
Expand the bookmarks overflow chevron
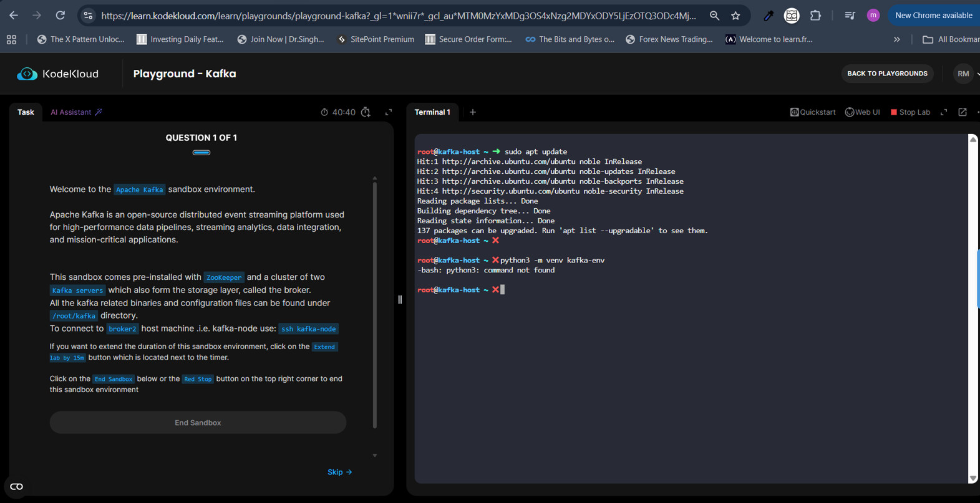(x=896, y=39)
